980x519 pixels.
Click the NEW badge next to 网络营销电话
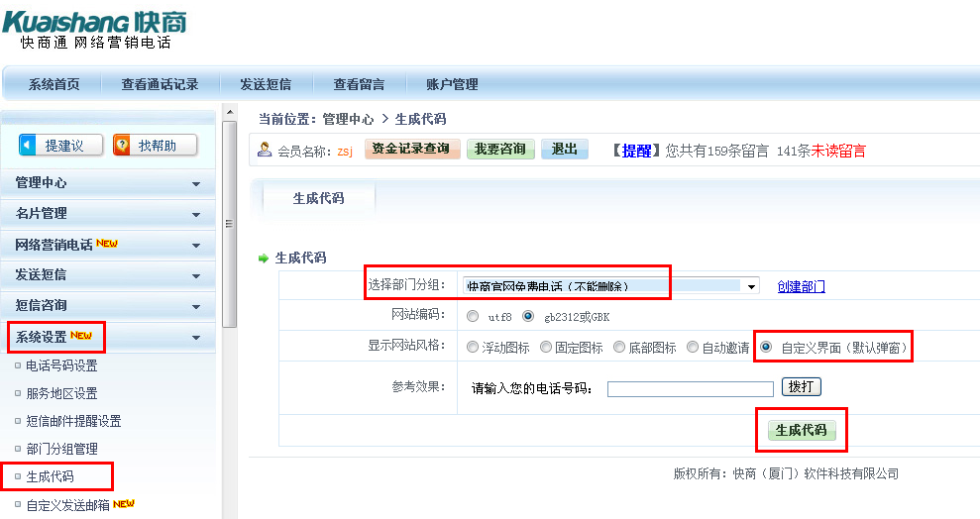(107, 244)
